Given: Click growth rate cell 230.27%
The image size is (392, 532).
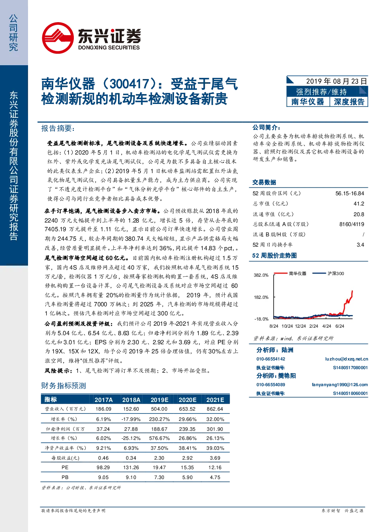Looking at the screenshot, I should pyautogui.click(x=159, y=419).
